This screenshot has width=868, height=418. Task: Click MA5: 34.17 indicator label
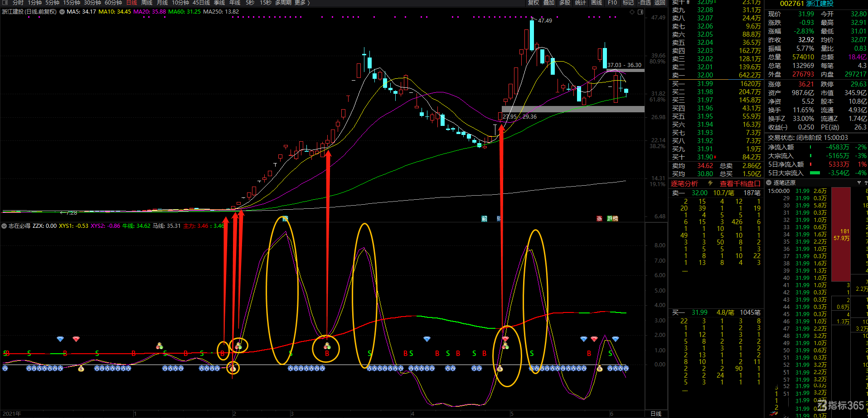coord(81,12)
